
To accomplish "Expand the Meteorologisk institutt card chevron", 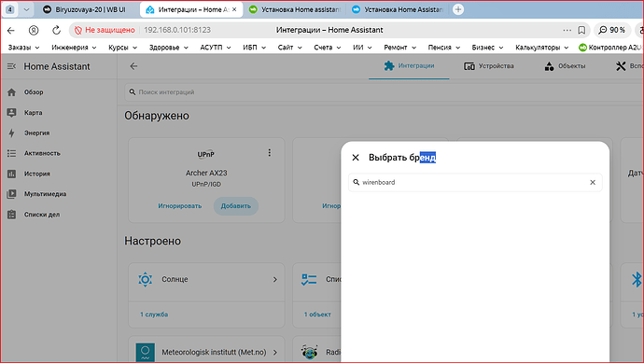I will [274, 353].
